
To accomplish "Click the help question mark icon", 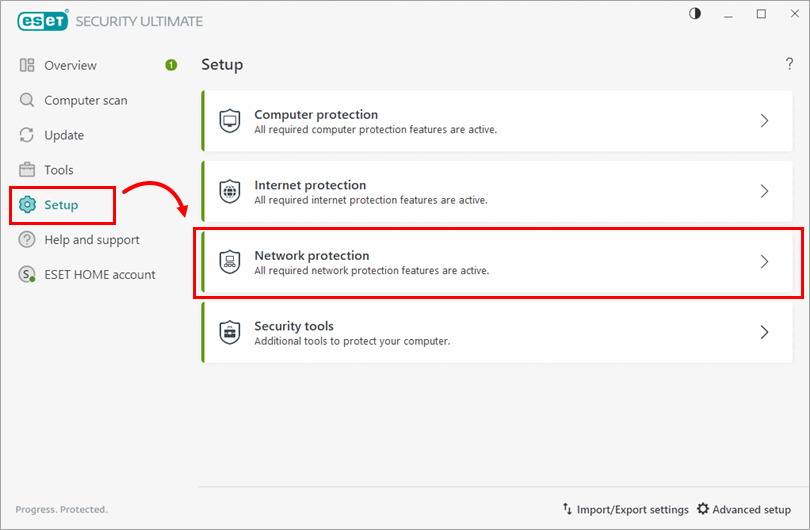I will coord(789,65).
